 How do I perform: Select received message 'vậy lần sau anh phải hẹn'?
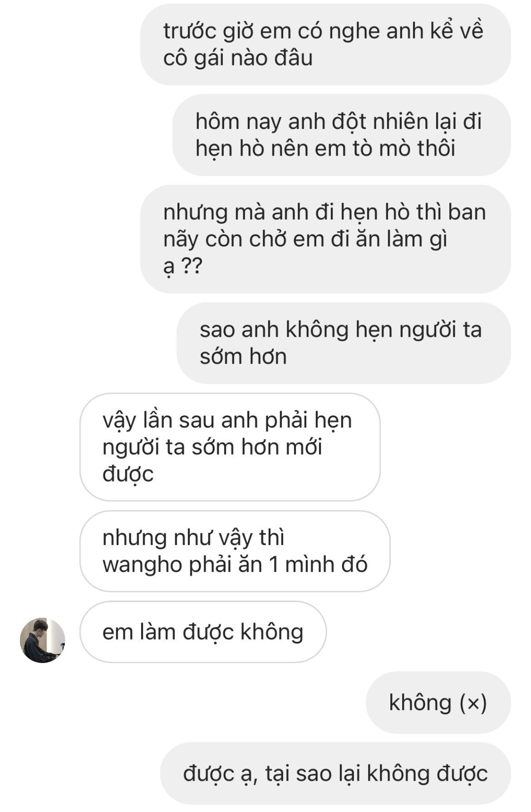[230, 447]
